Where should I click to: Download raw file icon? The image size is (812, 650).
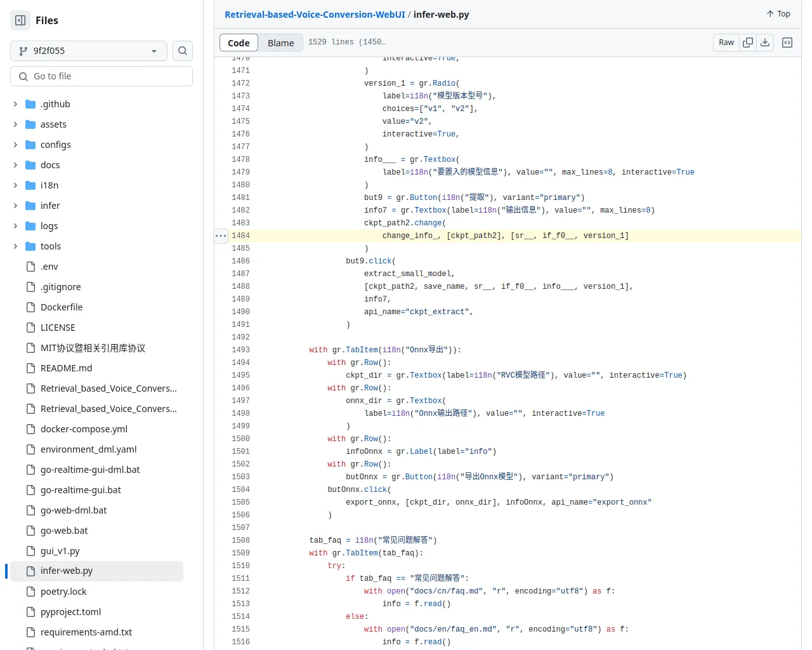click(x=765, y=43)
